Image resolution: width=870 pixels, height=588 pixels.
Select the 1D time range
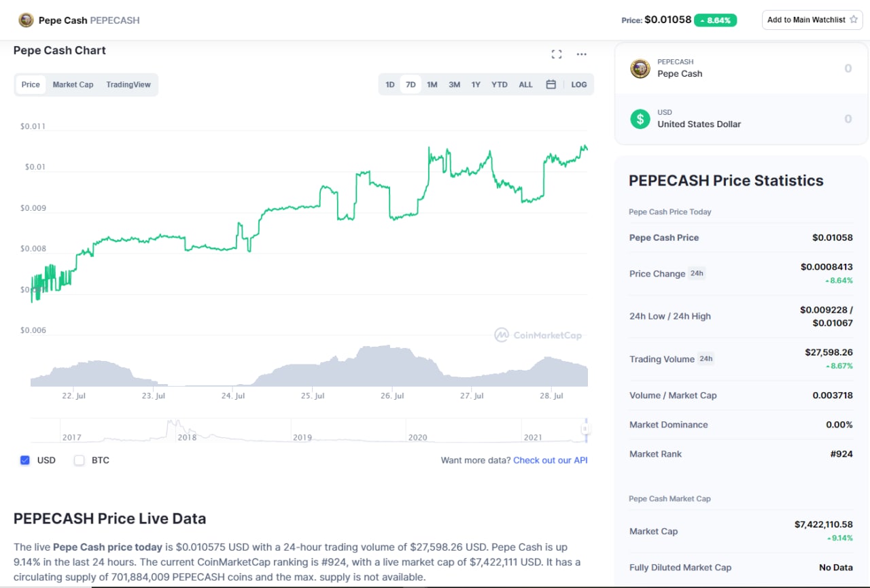coord(390,84)
